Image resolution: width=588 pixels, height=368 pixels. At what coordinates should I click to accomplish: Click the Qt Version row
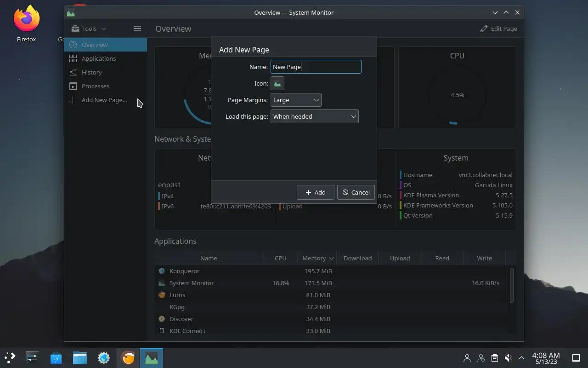(456, 215)
